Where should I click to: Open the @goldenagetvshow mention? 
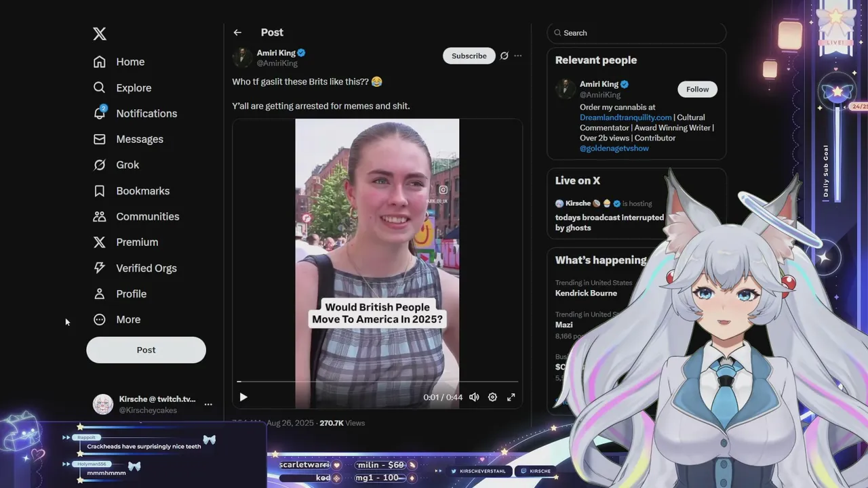tap(614, 148)
